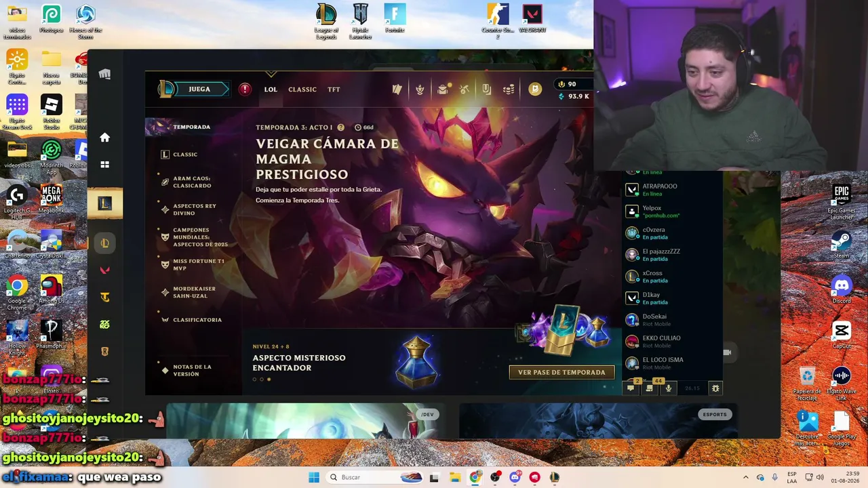This screenshot has width=868, height=488.
Task: Open League of Legends desktop shortcut
Action: (326, 21)
